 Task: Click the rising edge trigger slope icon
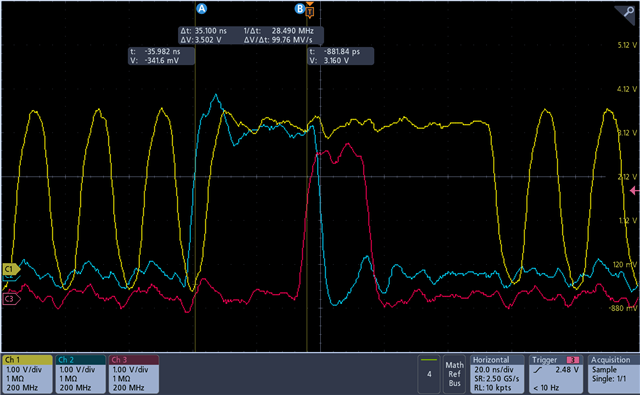tap(538, 370)
